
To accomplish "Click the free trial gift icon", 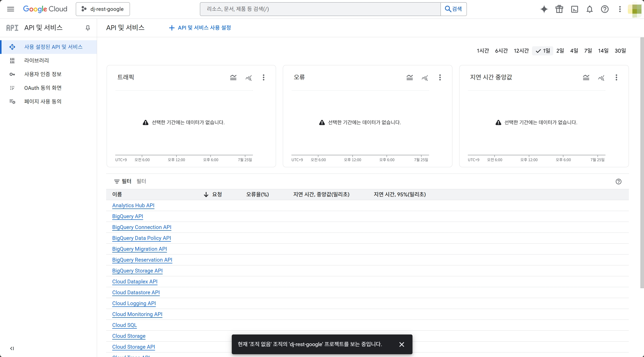I will [x=559, y=9].
